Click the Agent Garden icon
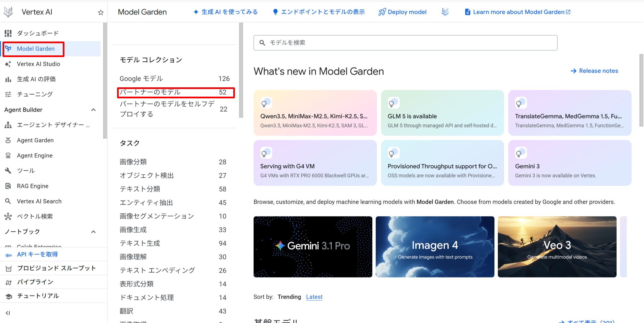The height and width of the screenshot is (323, 644). click(8, 140)
